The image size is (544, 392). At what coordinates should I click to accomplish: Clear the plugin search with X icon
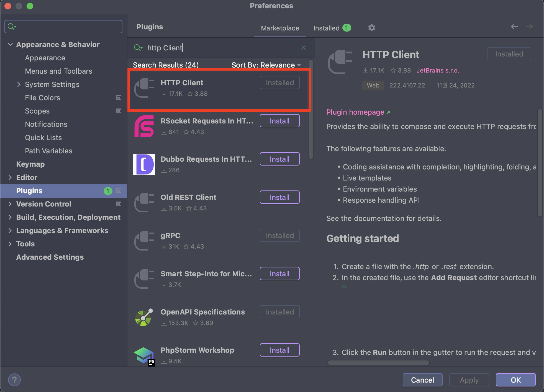click(x=304, y=48)
